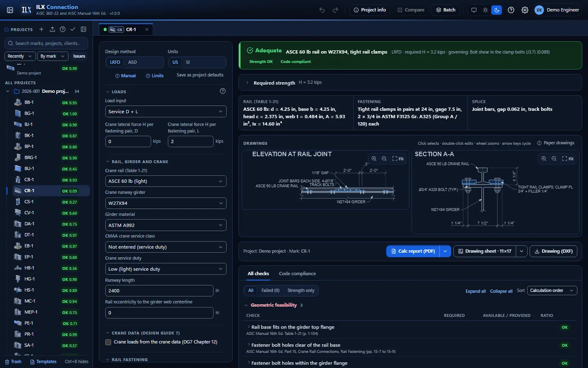
Task: Open the help icon beside the LOADS section
Action: coord(223,91)
